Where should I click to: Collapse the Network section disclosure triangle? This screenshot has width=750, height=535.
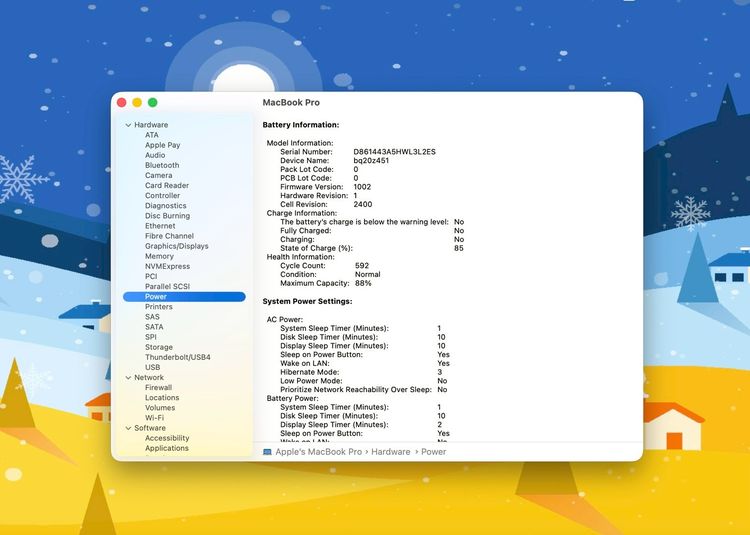(x=128, y=378)
